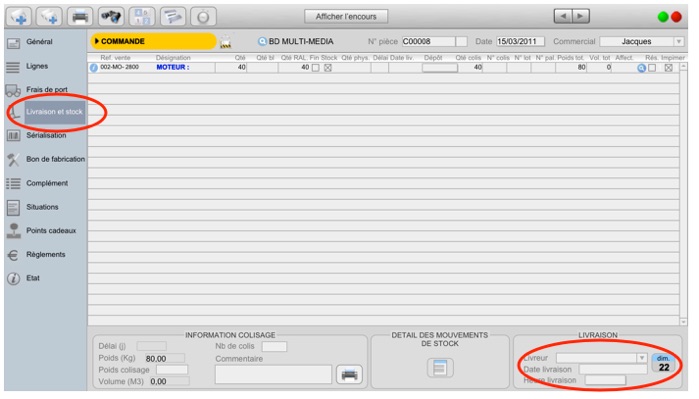The image size is (699, 399).
Task: Click the Date field 15/03/2011
Action: [520, 41]
